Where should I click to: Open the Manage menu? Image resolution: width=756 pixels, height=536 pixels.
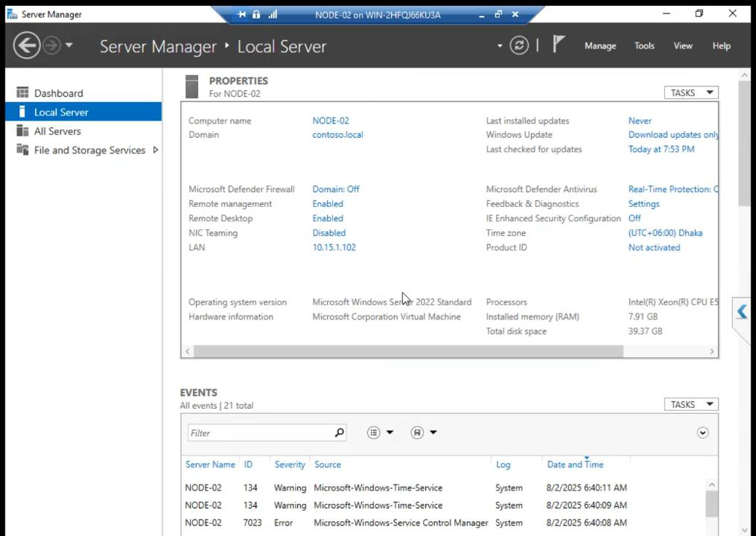pyautogui.click(x=600, y=46)
